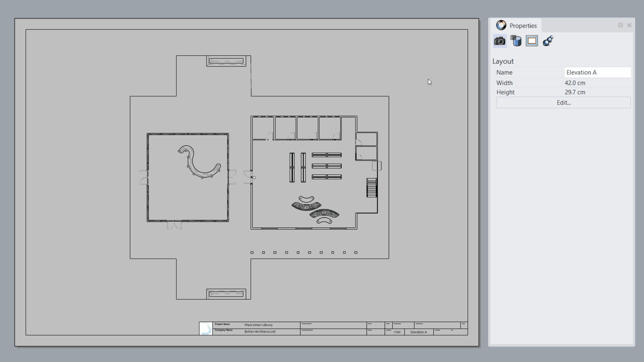The height and width of the screenshot is (362, 644).
Task: Close the Properties panel
Action: [x=629, y=25]
